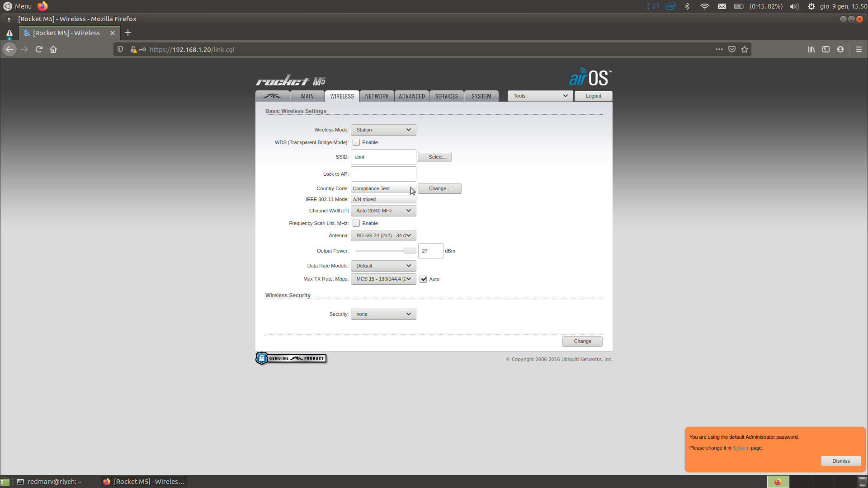Screen dimensions: 868x488
Task: Click the Logout button
Action: point(594,96)
